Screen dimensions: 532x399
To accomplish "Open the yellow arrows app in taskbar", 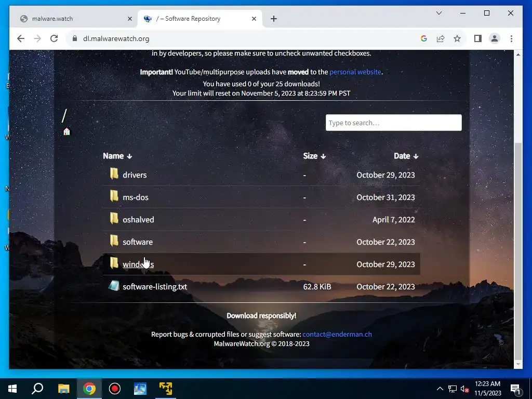I will click(x=166, y=389).
